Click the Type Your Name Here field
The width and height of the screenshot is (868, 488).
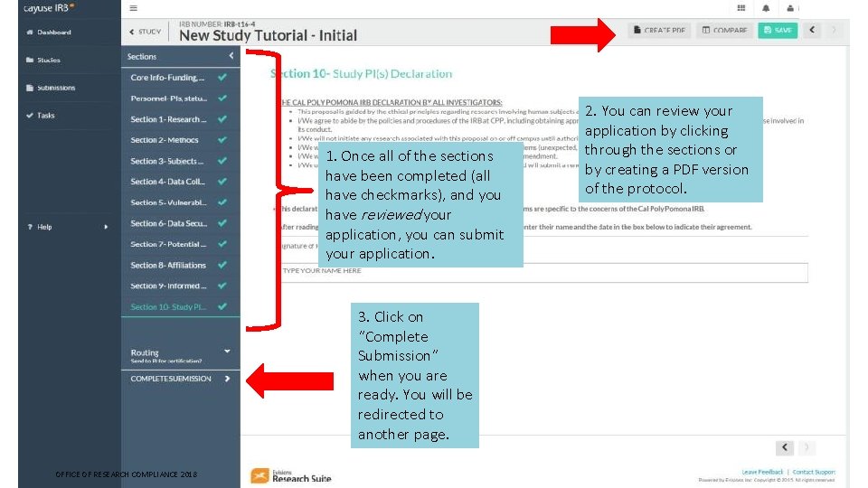pyautogui.click(x=542, y=272)
